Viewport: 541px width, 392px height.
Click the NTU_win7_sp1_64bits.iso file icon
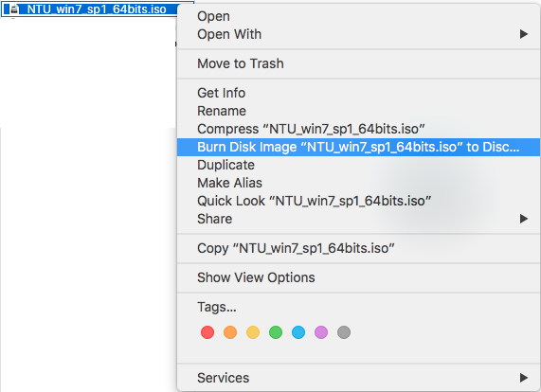[x=15, y=9]
